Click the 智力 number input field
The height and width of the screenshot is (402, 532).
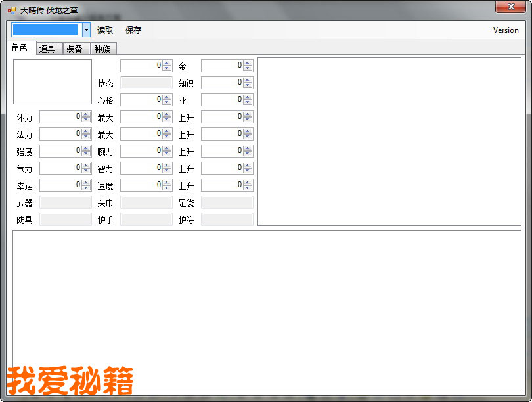(x=141, y=168)
